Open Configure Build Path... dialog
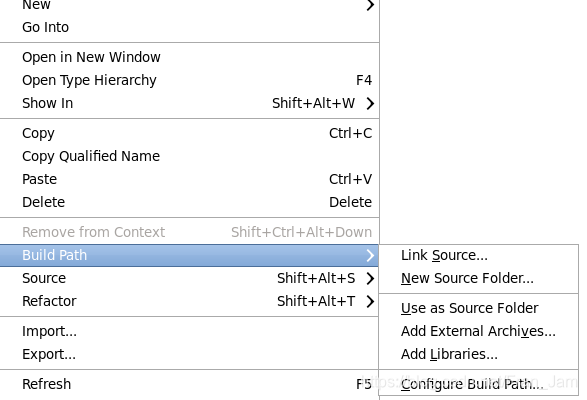The width and height of the screenshot is (587, 400). click(x=478, y=384)
